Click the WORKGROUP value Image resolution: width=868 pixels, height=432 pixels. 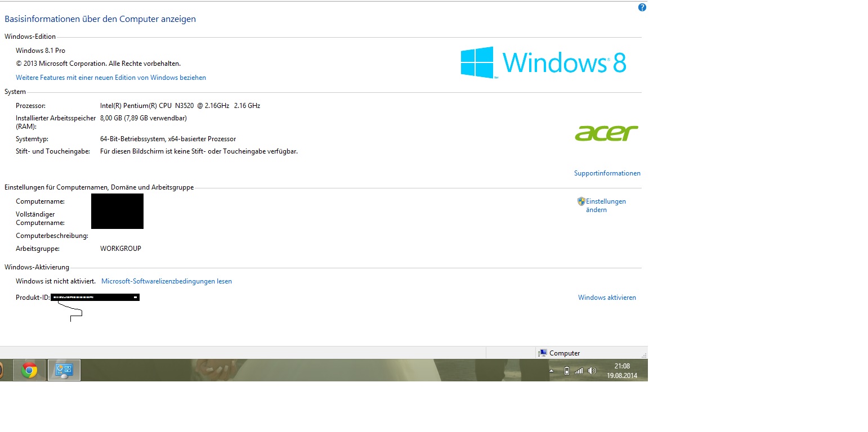click(120, 249)
